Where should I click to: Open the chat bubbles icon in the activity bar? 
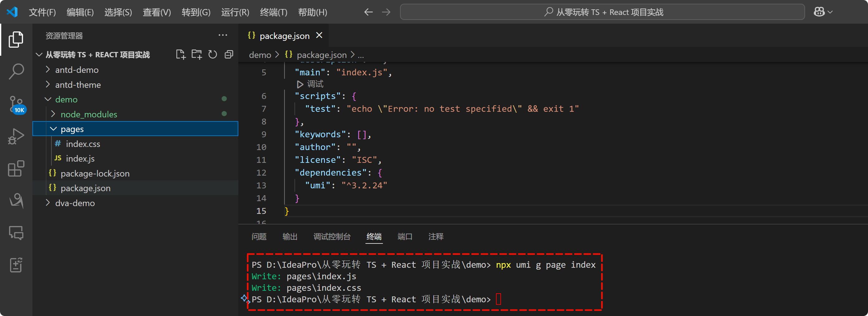(x=16, y=233)
